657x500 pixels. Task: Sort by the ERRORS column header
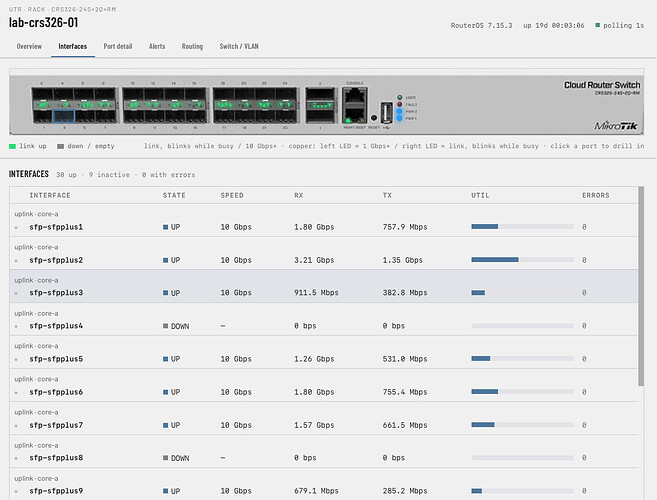point(595,195)
